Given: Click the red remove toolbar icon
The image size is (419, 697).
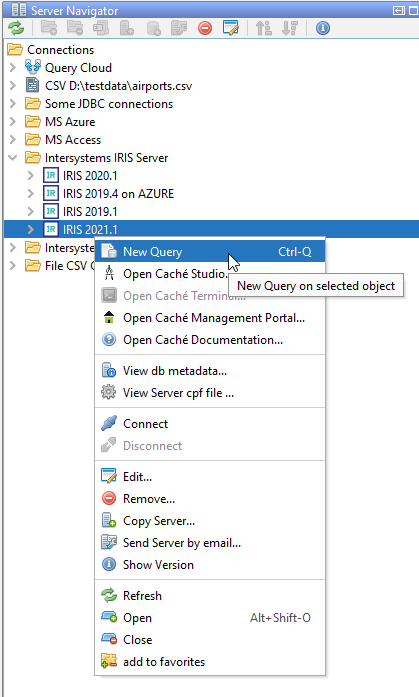Looking at the screenshot, I should point(205,28).
